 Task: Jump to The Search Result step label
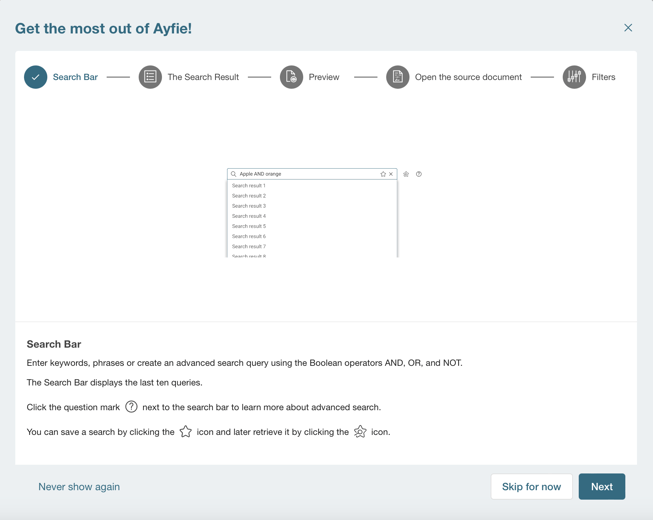(203, 77)
